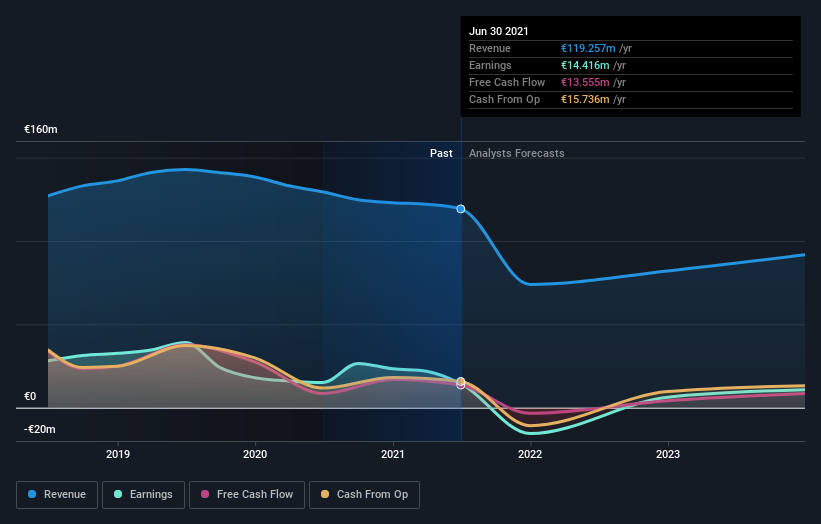Toggle the Cash From Op legend button
The width and height of the screenshot is (821, 524).
coord(364,495)
